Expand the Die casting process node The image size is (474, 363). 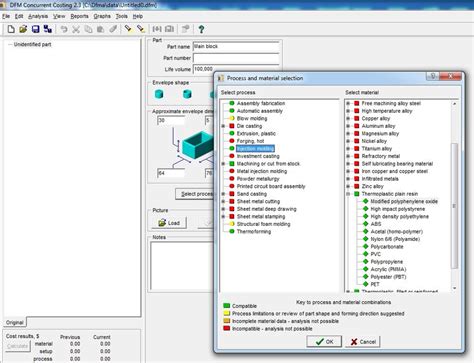pos(223,126)
